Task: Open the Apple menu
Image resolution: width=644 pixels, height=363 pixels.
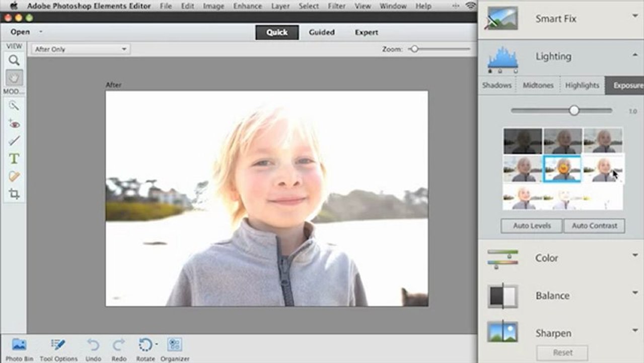Action: (x=14, y=6)
